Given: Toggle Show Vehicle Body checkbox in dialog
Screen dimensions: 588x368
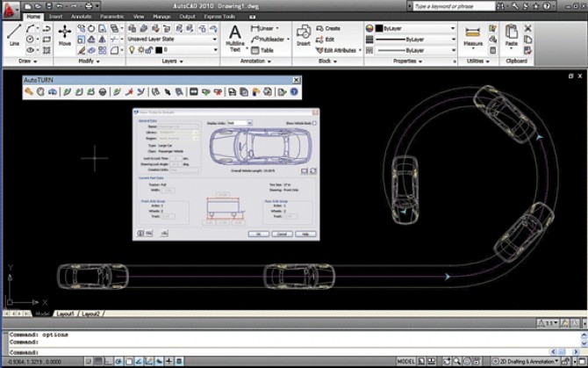Looking at the screenshot, I should tap(315, 123).
